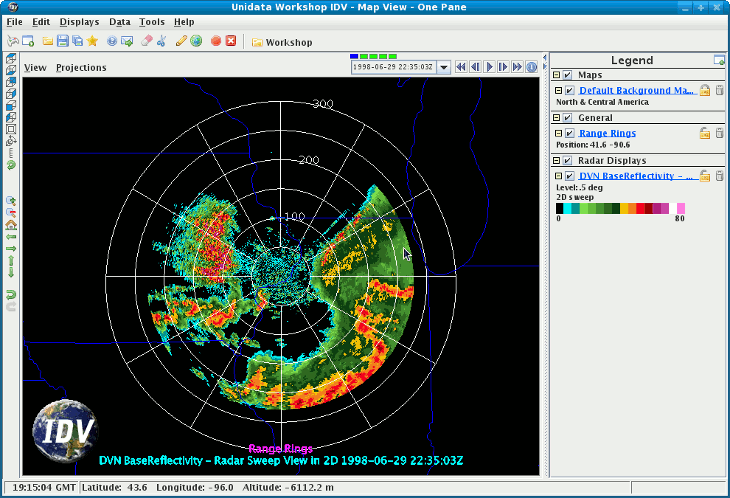Click the yellow star favorites icon
The width and height of the screenshot is (730, 498).
coord(92,41)
